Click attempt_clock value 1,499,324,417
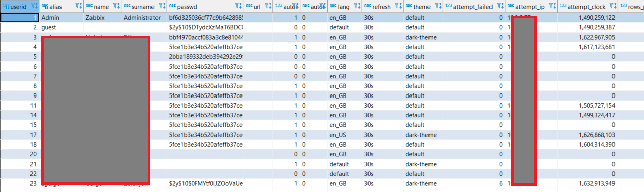The image size is (644, 192). pyautogui.click(x=587, y=115)
